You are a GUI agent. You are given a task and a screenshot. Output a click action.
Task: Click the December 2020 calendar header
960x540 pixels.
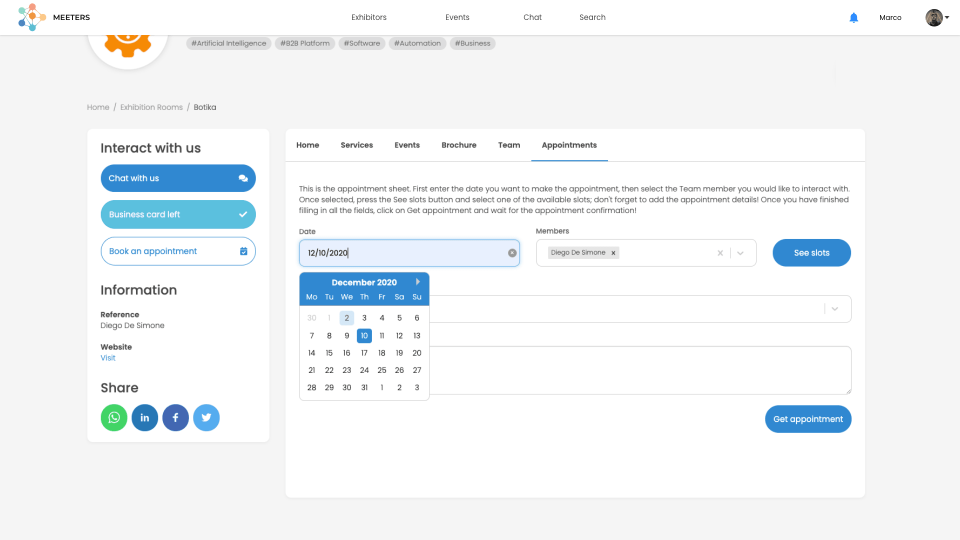tap(364, 282)
